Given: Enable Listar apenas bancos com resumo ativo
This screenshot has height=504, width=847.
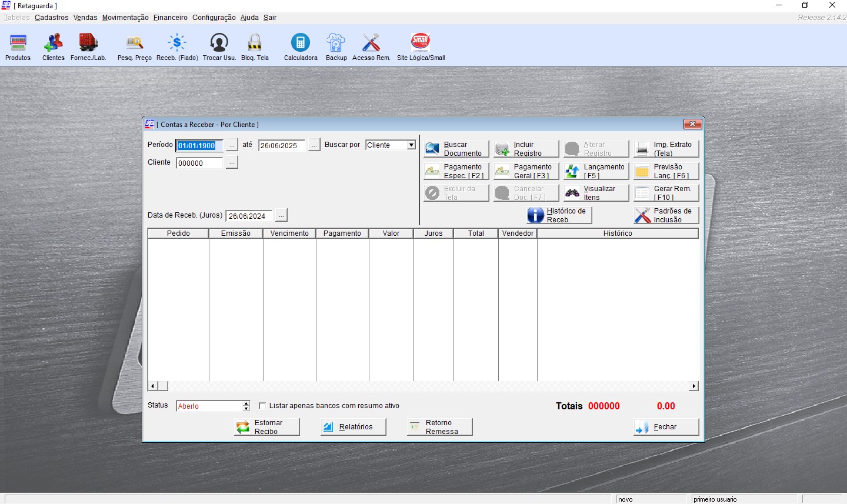Looking at the screenshot, I should click(x=262, y=406).
